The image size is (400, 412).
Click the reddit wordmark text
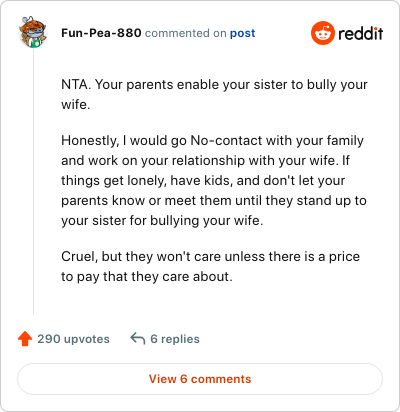point(360,33)
